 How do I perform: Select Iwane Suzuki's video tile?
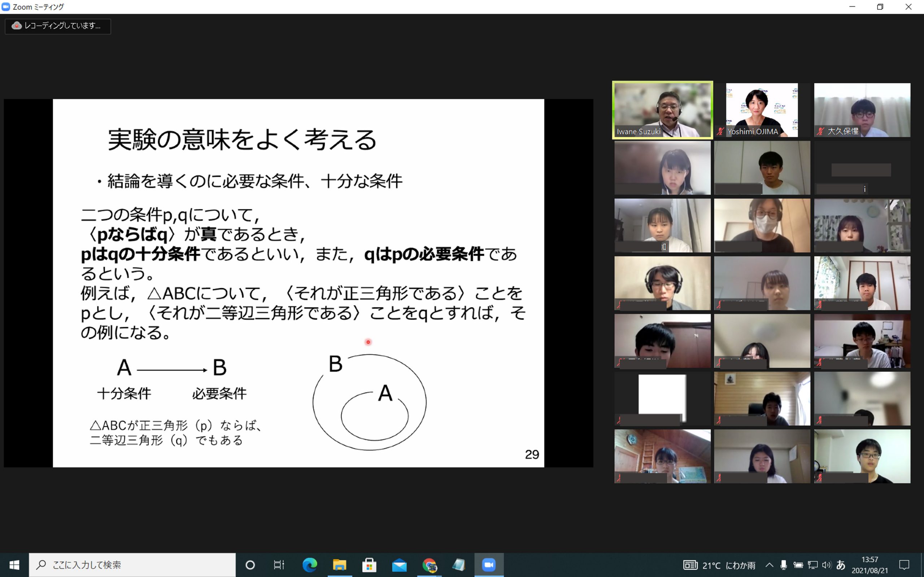click(x=662, y=110)
